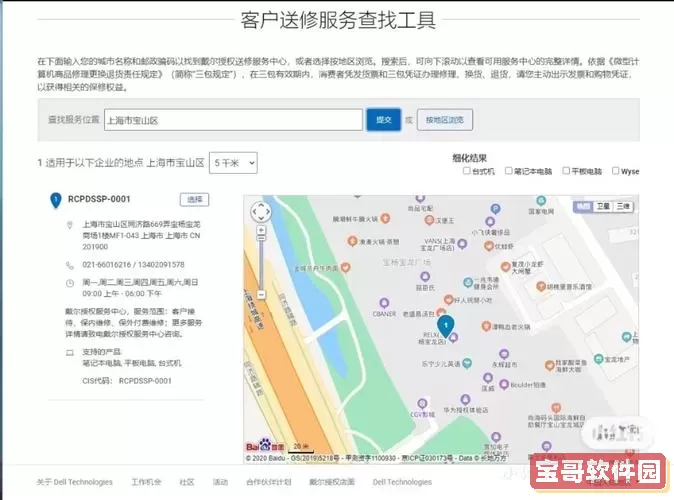Tick the 笔记本电脑 filter checkbox

[x=509, y=171]
